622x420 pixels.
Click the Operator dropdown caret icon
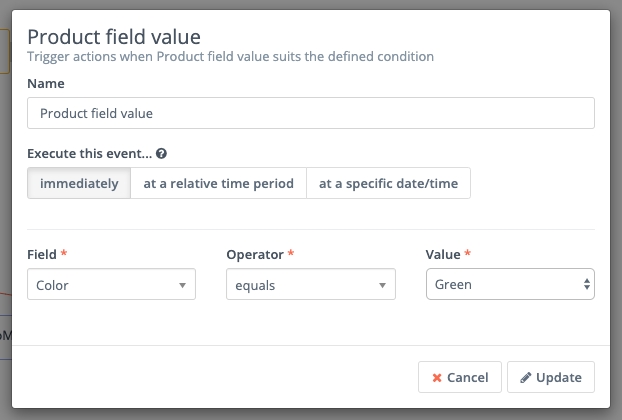[x=382, y=285]
